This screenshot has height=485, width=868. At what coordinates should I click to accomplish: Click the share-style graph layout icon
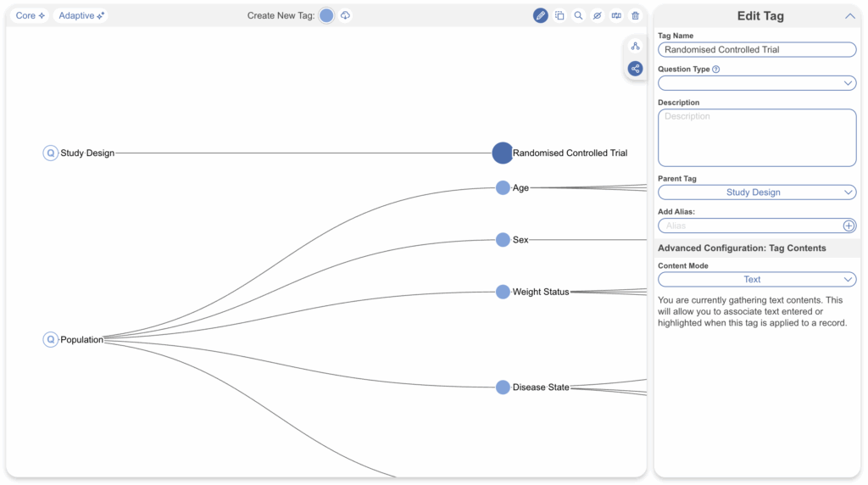click(635, 69)
